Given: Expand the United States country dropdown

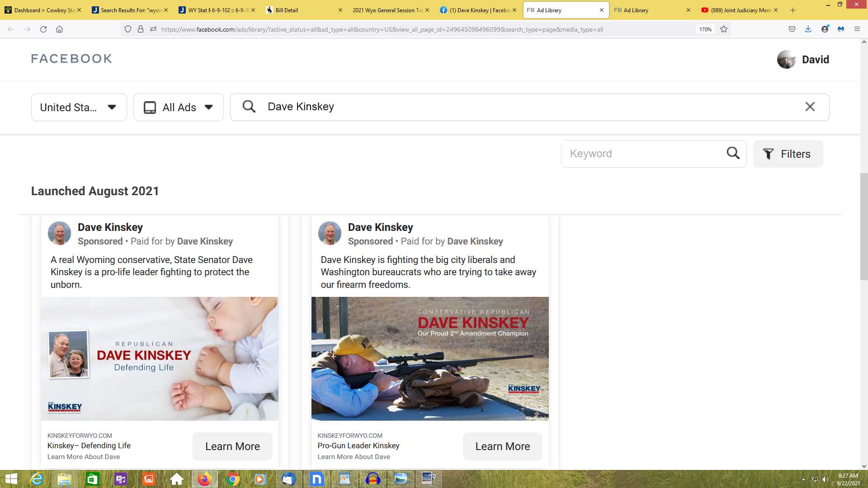Looking at the screenshot, I should 79,108.
